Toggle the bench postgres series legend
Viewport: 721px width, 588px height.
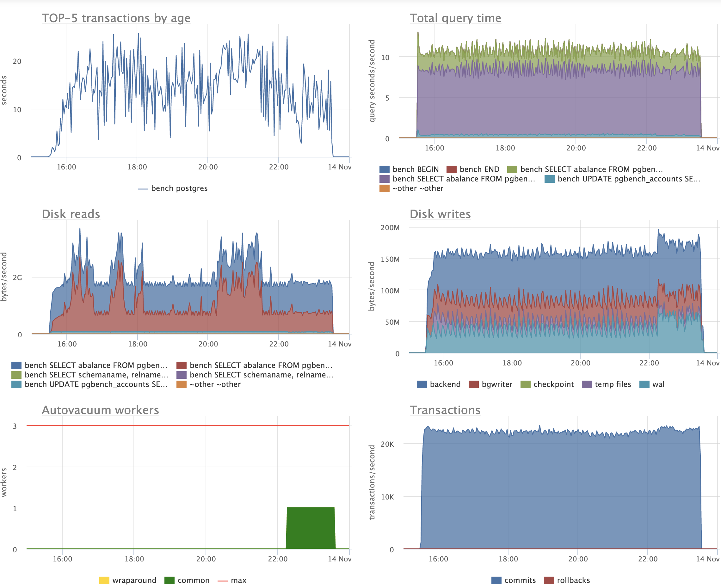tap(179, 188)
